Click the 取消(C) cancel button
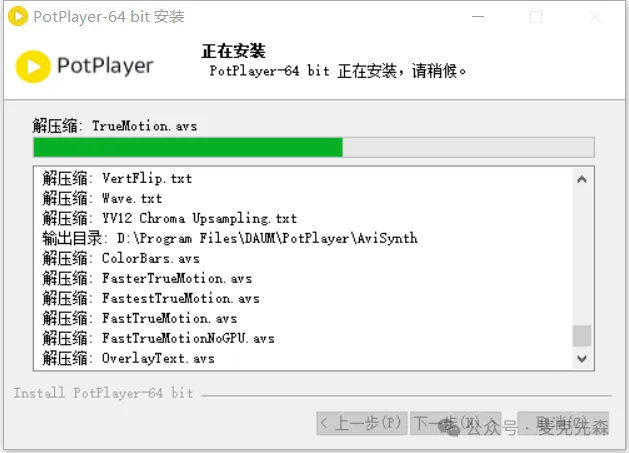 [563, 423]
